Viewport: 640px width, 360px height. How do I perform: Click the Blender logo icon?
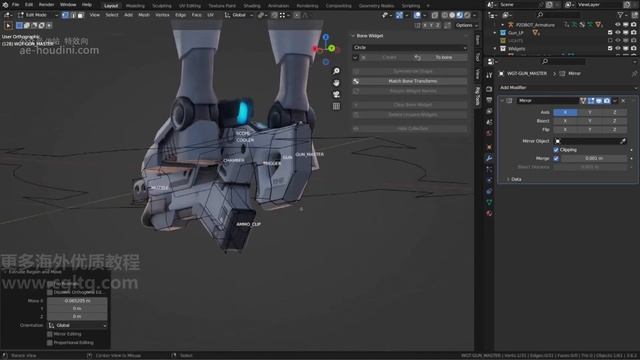pyautogui.click(x=5, y=4)
